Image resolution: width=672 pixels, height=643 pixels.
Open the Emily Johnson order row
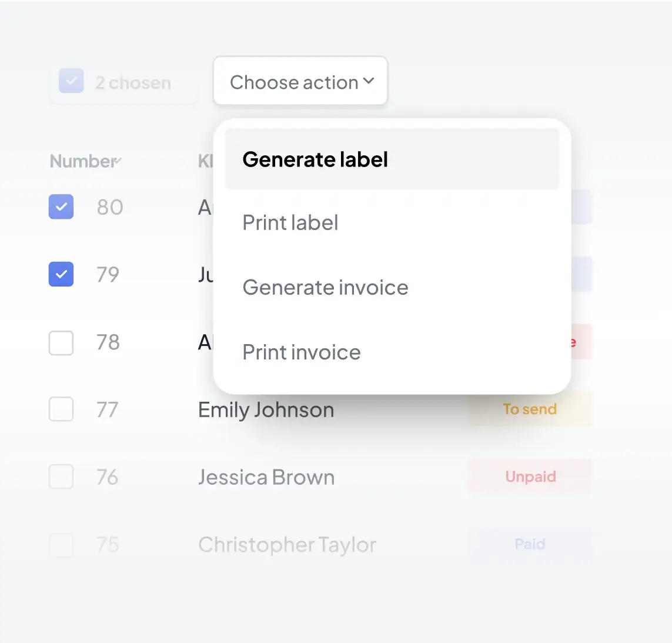pyautogui.click(x=266, y=410)
